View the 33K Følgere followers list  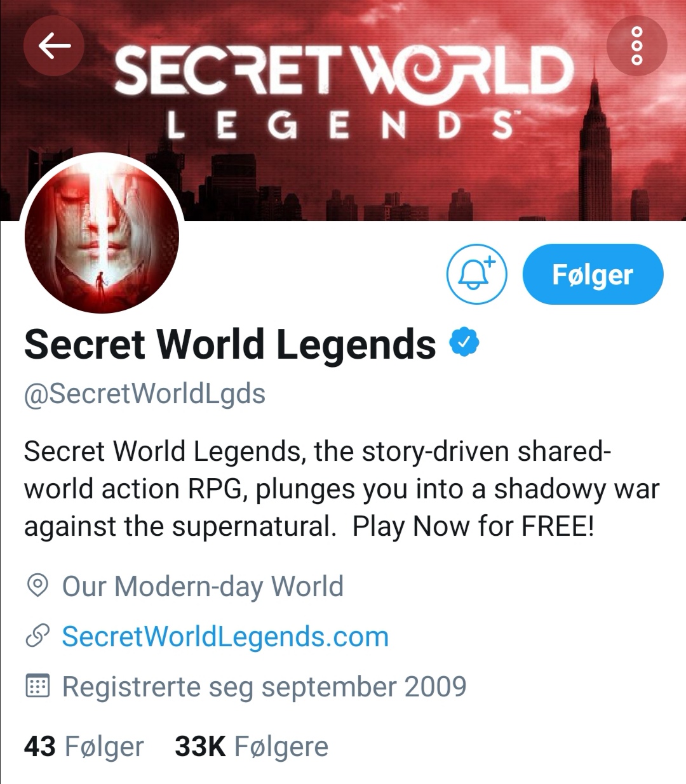pyautogui.click(x=252, y=747)
